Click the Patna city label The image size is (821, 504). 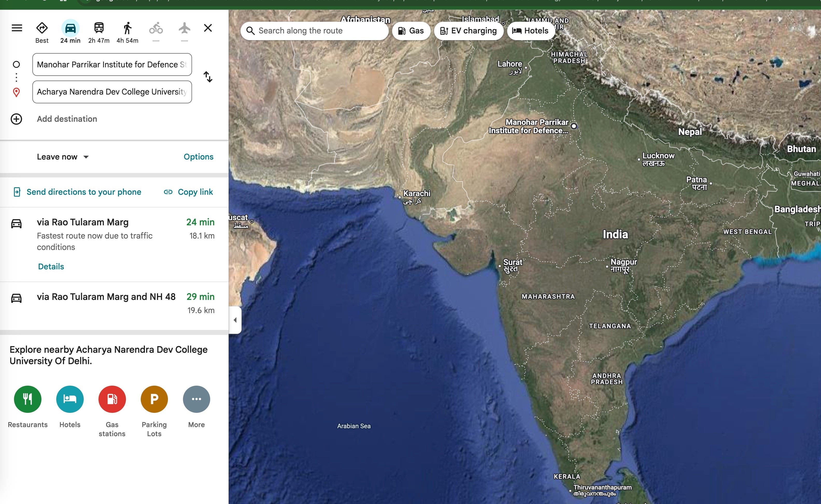(x=697, y=183)
